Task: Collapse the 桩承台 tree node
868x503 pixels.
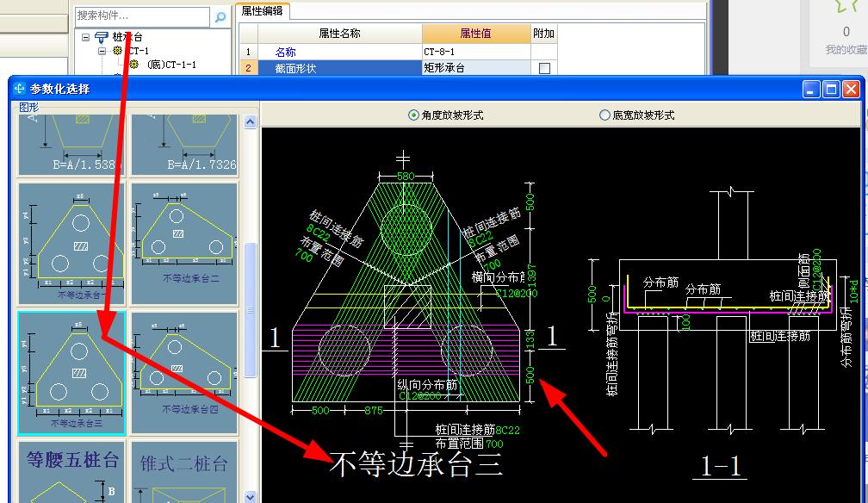Action: coord(86,38)
